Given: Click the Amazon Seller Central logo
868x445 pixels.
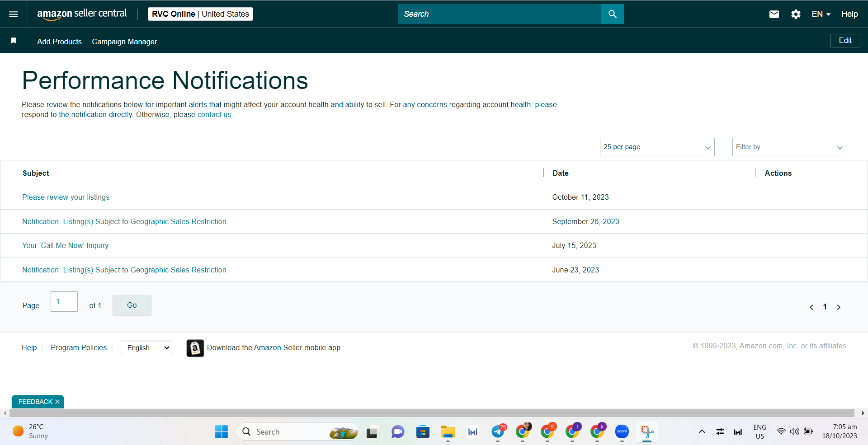Looking at the screenshot, I should (82, 14).
